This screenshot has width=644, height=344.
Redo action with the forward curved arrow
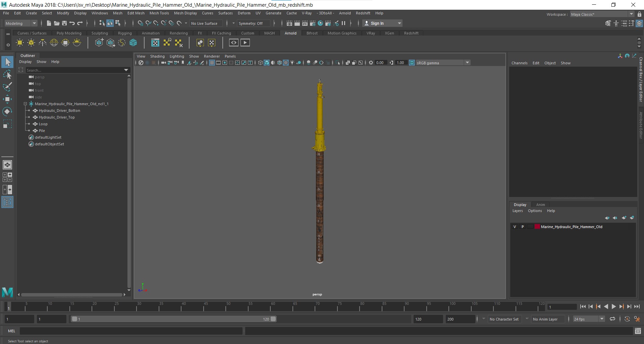(80, 23)
